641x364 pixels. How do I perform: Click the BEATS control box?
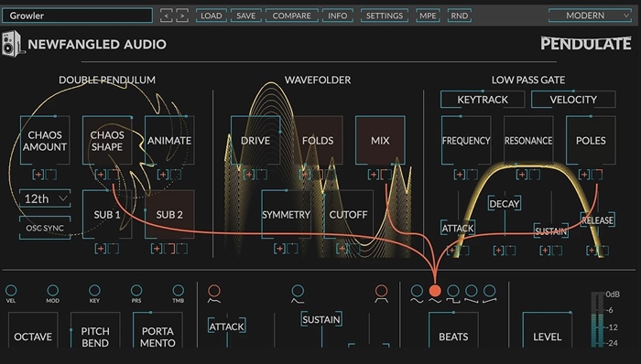(x=453, y=330)
